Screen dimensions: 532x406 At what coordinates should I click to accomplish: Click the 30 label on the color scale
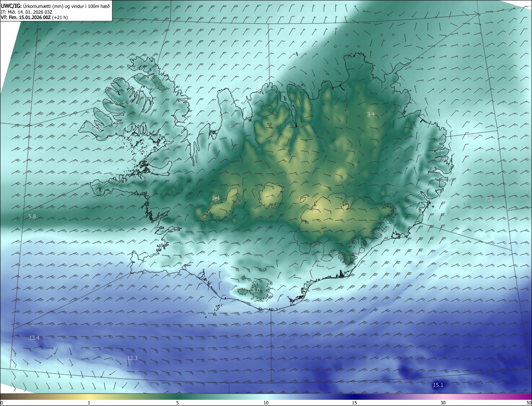click(x=443, y=403)
